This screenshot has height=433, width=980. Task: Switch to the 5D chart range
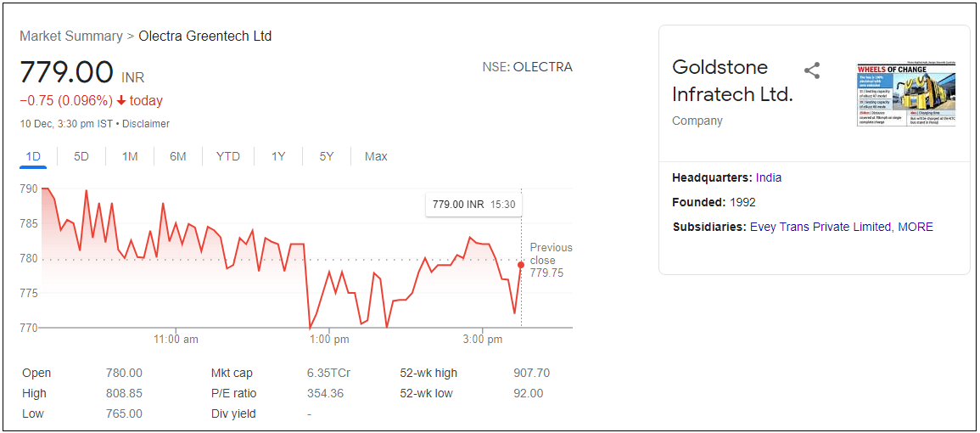(81, 156)
